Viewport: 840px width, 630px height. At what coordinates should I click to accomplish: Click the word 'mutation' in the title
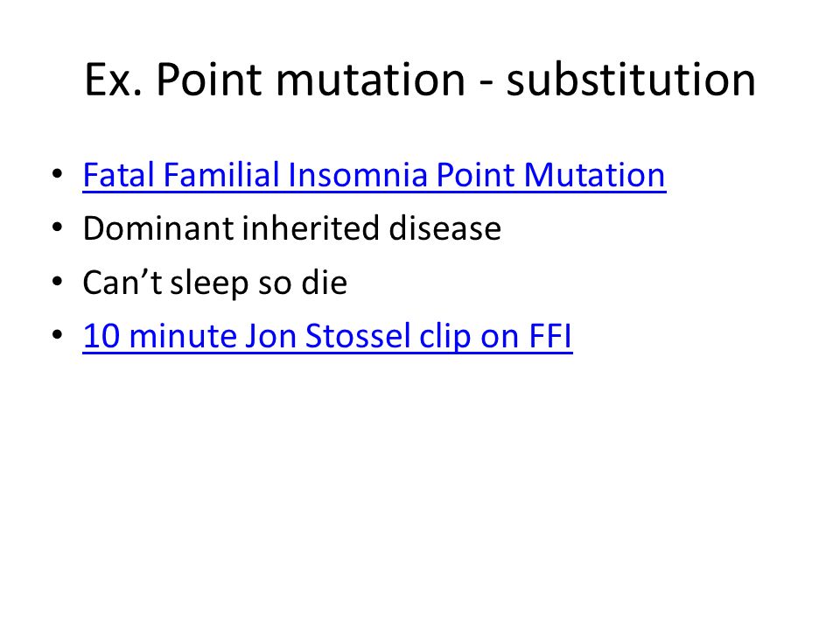pos(370,80)
